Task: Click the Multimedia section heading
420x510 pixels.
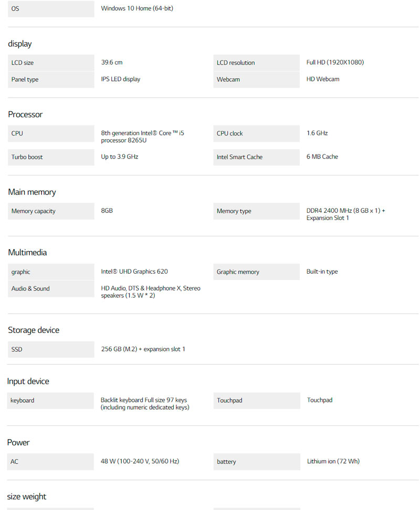Action: pos(27,253)
